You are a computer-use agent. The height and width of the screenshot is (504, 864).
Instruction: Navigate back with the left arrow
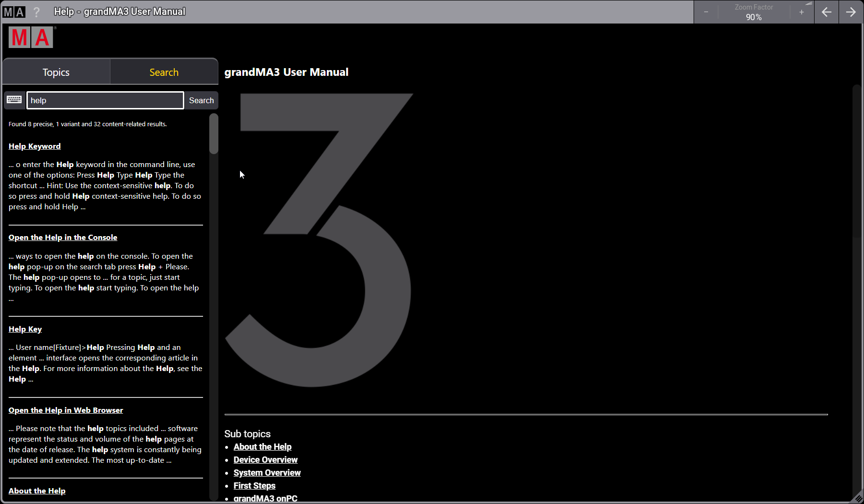[827, 12]
